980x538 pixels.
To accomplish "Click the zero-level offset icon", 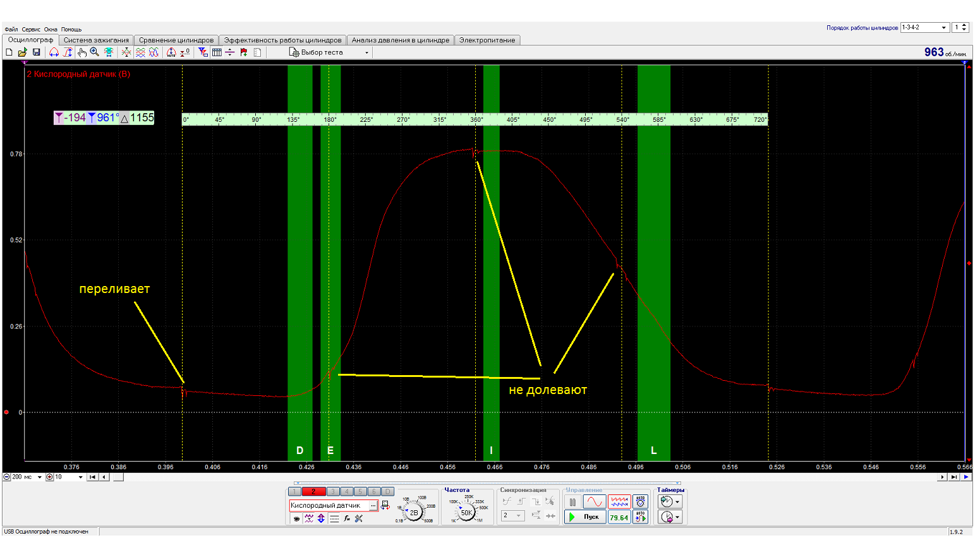I will (185, 52).
